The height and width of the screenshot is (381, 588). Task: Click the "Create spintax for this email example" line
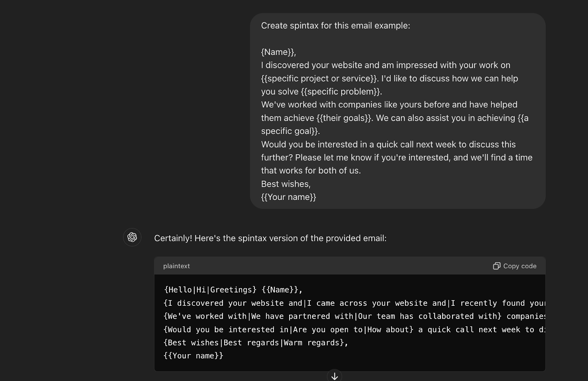[336, 26]
